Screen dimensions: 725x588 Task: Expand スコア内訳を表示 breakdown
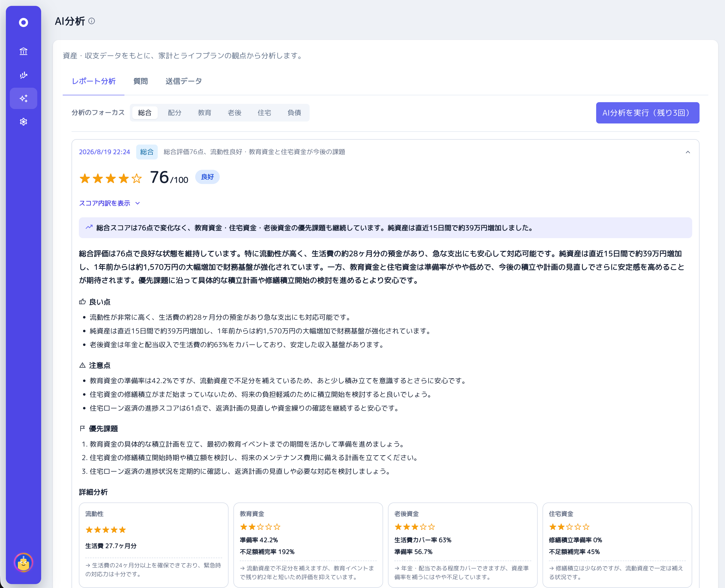[x=109, y=203]
